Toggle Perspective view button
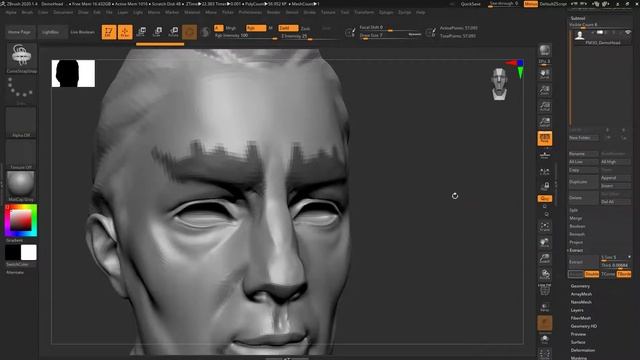The image size is (640, 360). tap(544, 139)
